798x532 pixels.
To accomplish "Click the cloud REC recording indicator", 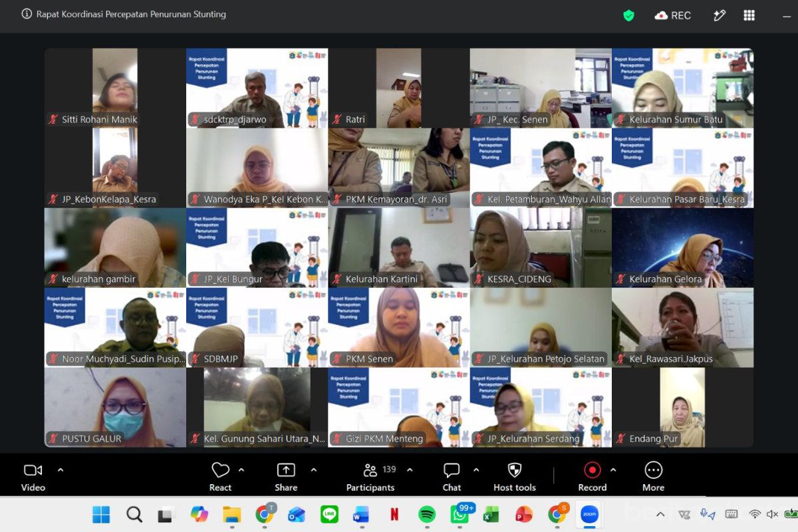I will point(673,15).
